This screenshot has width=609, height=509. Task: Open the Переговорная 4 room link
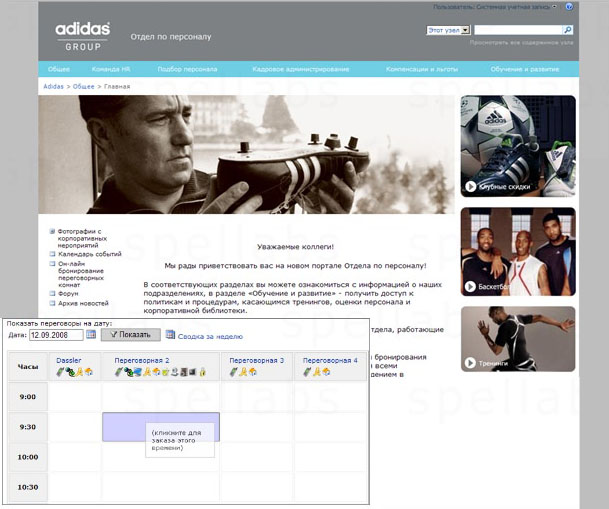[330, 360]
